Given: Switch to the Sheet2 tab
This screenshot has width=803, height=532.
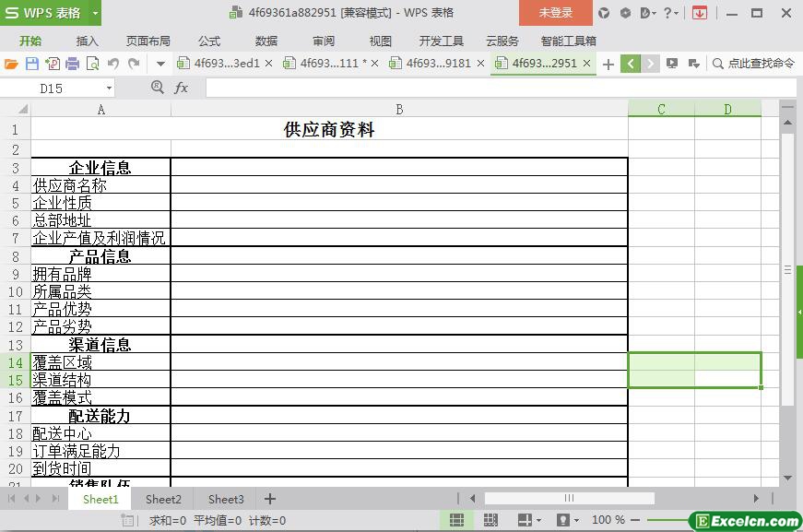Looking at the screenshot, I should (x=163, y=499).
